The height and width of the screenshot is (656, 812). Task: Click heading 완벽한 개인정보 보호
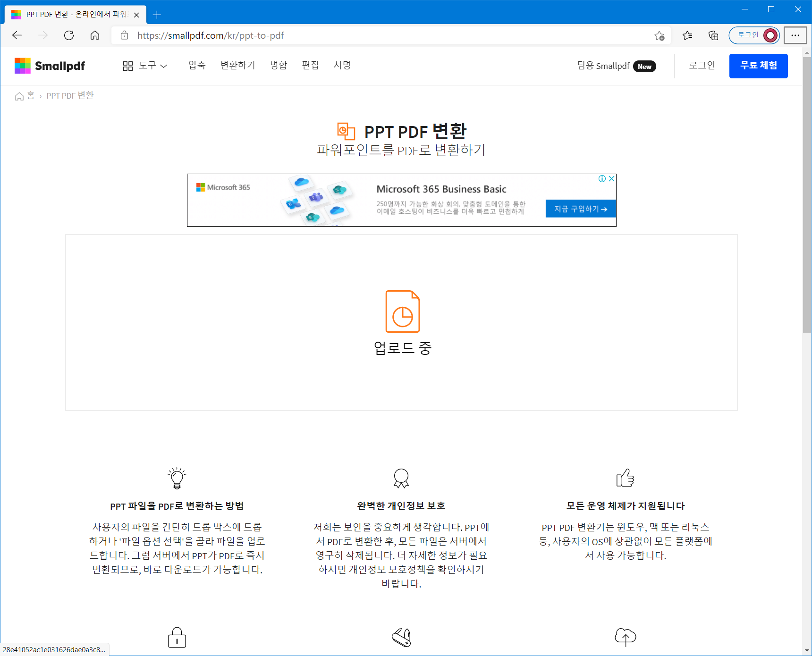[401, 506]
